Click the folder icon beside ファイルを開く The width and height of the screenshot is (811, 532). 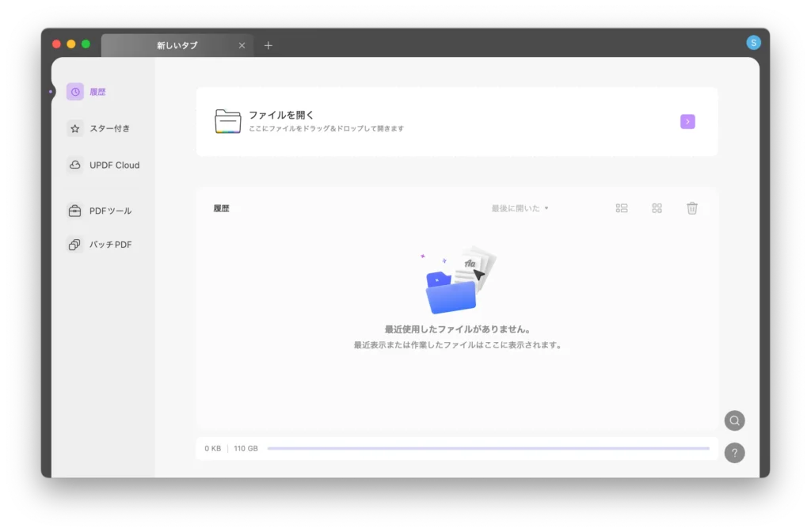pos(228,121)
